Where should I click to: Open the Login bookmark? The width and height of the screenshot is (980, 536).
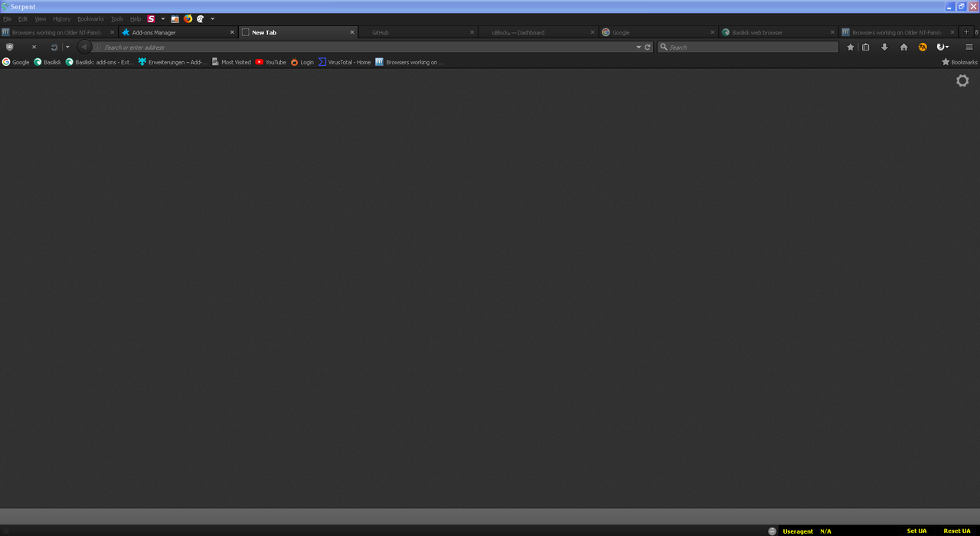coord(302,62)
